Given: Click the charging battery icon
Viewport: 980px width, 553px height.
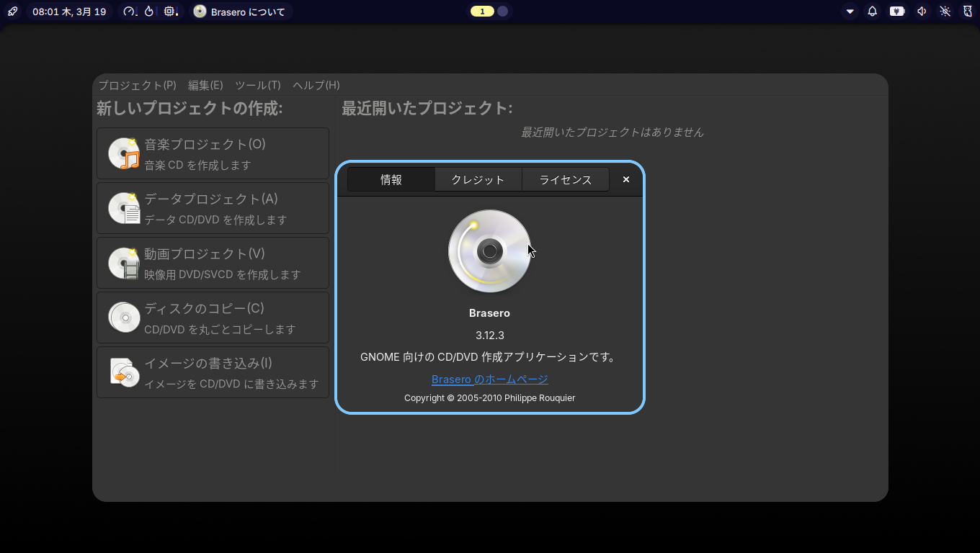Looking at the screenshot, I should point(897,12).
